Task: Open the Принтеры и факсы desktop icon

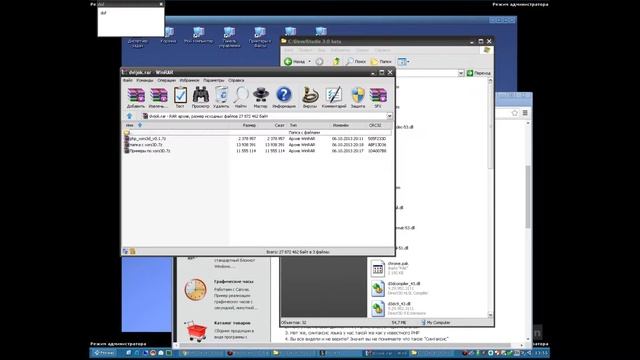Action: (x=260, y=37)
